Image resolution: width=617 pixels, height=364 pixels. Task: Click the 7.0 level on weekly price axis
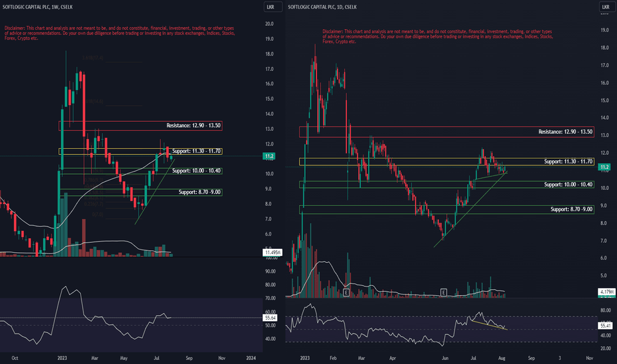click(x=268, y=219)
